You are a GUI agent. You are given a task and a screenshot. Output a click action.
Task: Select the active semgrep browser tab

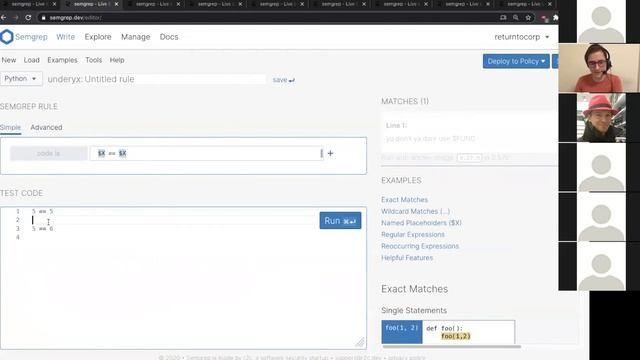tap(90, 4)
